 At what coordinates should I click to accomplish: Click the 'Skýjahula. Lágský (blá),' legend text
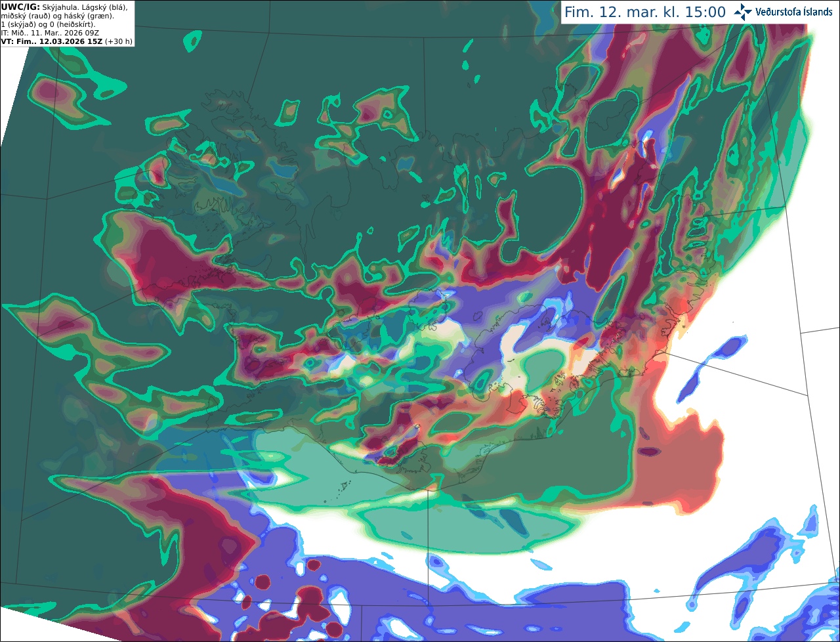[x=85, y=7]
